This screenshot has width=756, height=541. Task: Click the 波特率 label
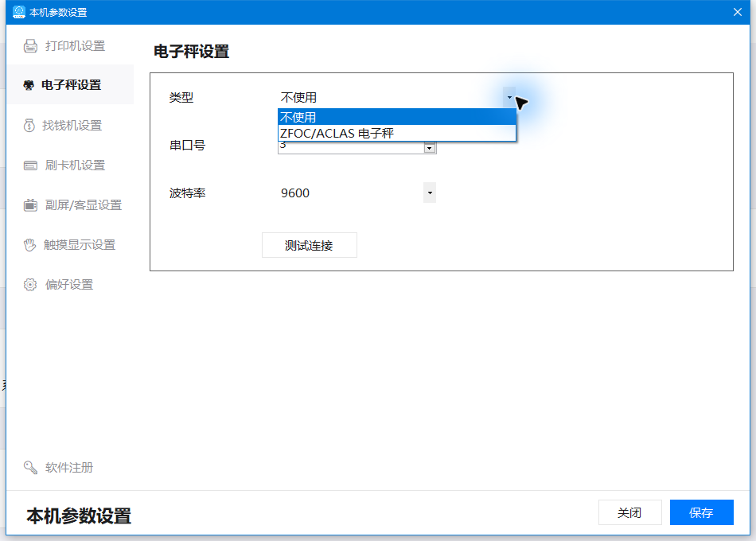(188, 193)
